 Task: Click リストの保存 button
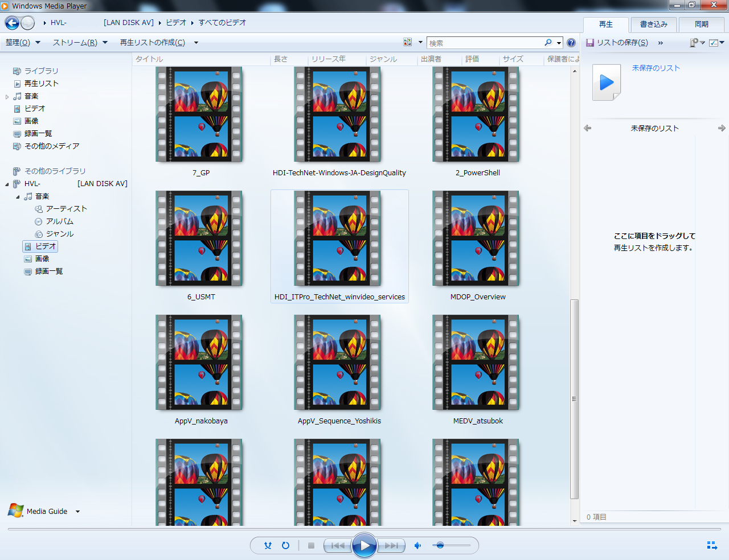click(617, 43)
